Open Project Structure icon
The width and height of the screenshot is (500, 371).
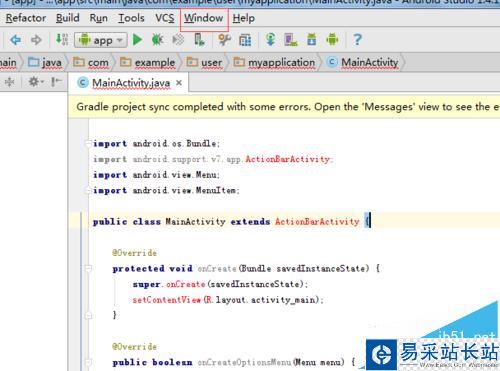245,40
